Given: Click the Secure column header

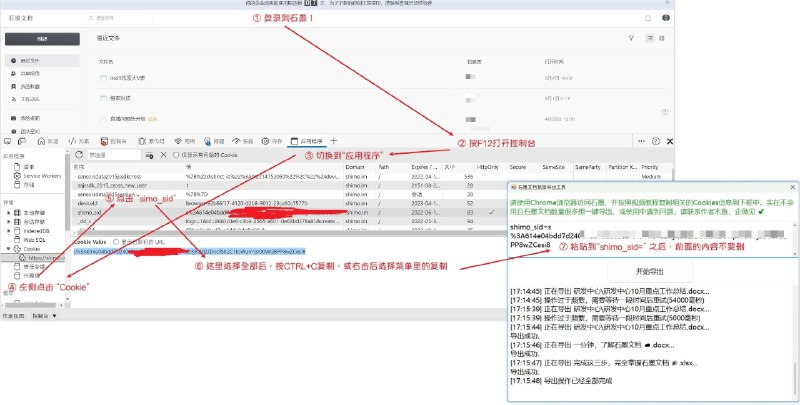Looking at the screenshot, I should [x=522, y=167].
